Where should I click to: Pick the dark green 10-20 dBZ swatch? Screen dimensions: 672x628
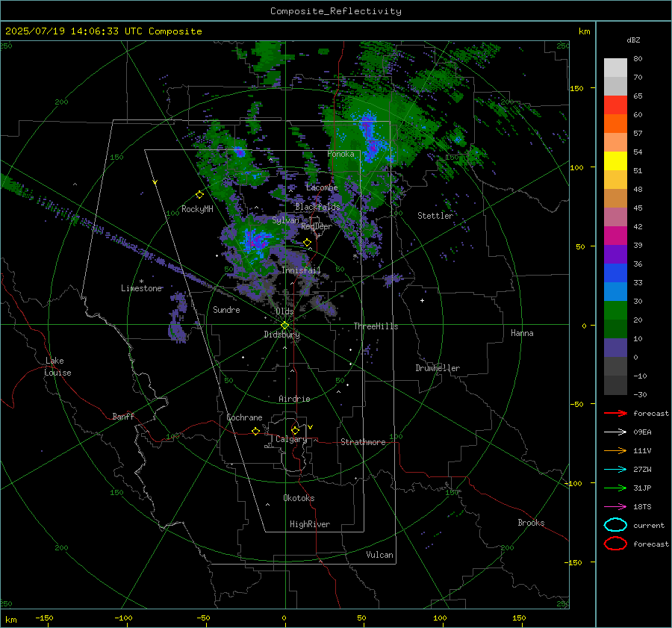click(x=615, y=329)
